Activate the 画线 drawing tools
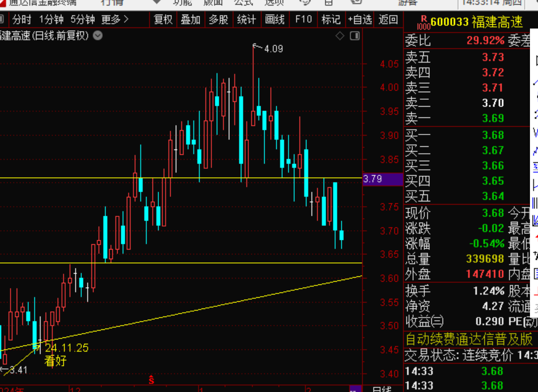 275,20
